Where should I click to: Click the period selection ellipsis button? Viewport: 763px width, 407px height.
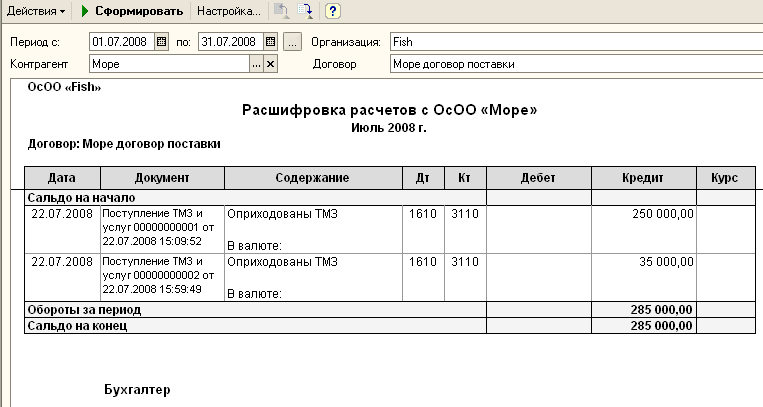[x=292, y=42]
